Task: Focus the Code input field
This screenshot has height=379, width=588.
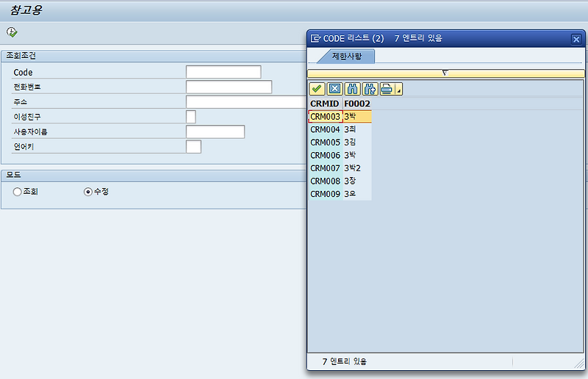Action: point(223,72)
